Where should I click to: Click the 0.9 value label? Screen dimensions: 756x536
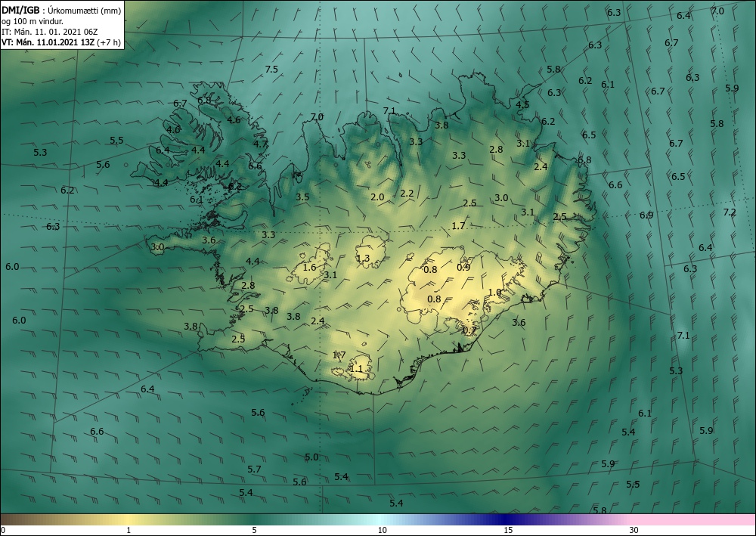463,267
